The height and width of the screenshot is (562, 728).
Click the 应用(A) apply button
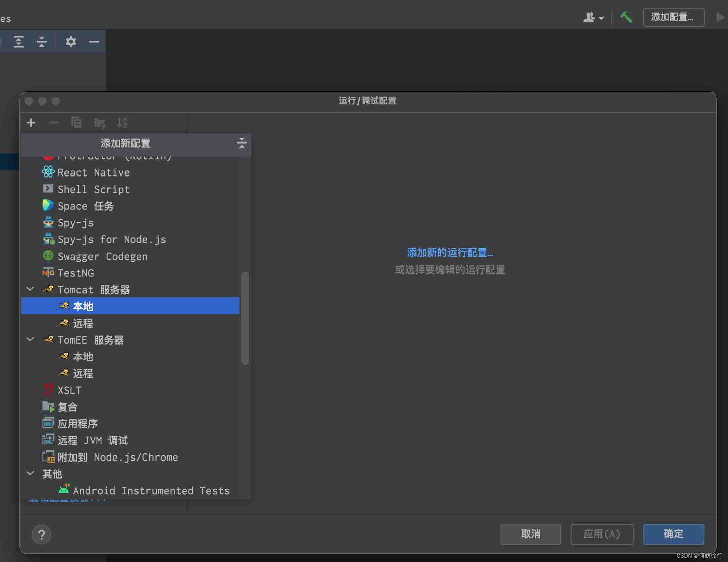(x=602, y=534)
